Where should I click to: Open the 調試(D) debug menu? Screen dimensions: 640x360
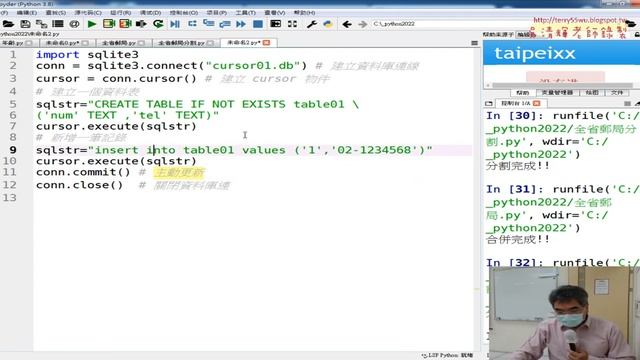[x=151, y=13]
